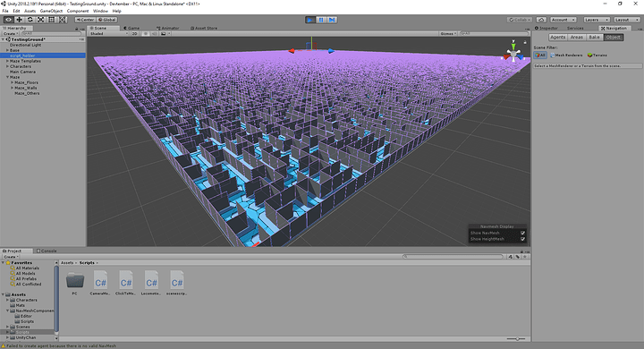Select Terrains scene filter
Viewport: 644px width, 349px height.
tap(597, 55)
